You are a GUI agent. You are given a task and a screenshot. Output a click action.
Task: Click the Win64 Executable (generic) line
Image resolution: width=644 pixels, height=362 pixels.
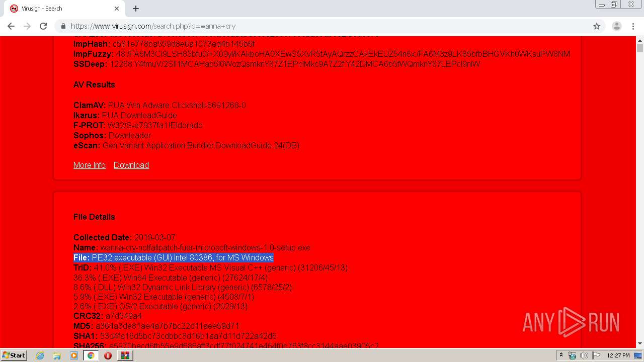(171, 278)
